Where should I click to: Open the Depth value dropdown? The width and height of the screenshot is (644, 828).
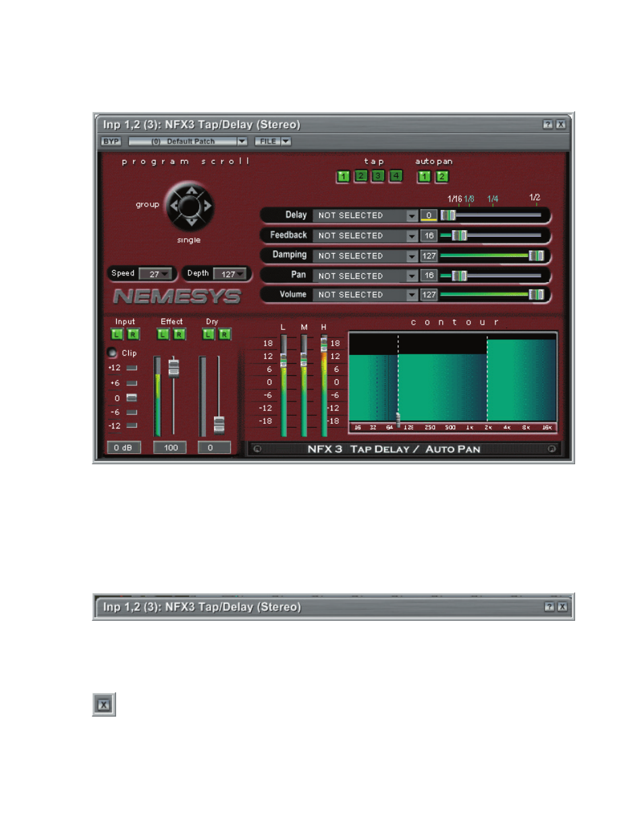[x=240, y=274]
